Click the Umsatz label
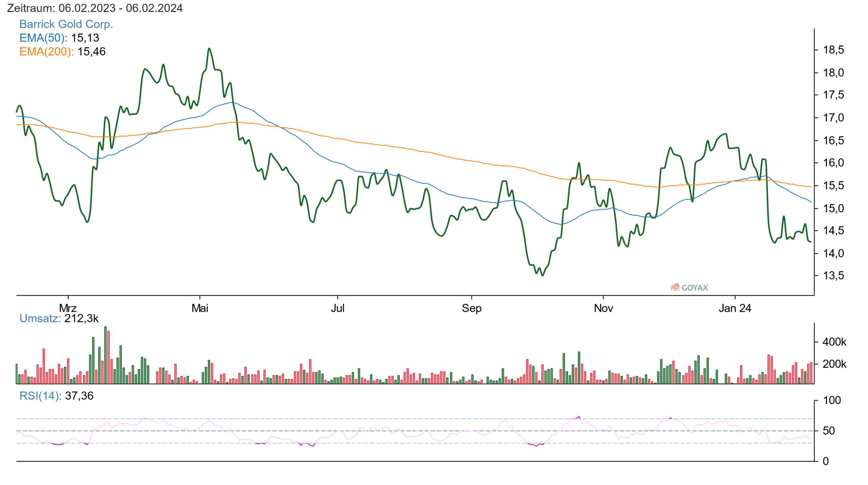 coord(40,318)
